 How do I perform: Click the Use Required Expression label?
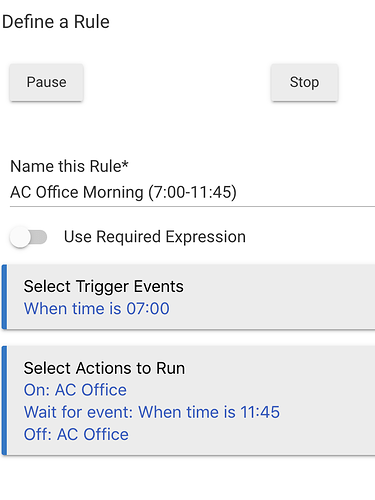(155, 237)
